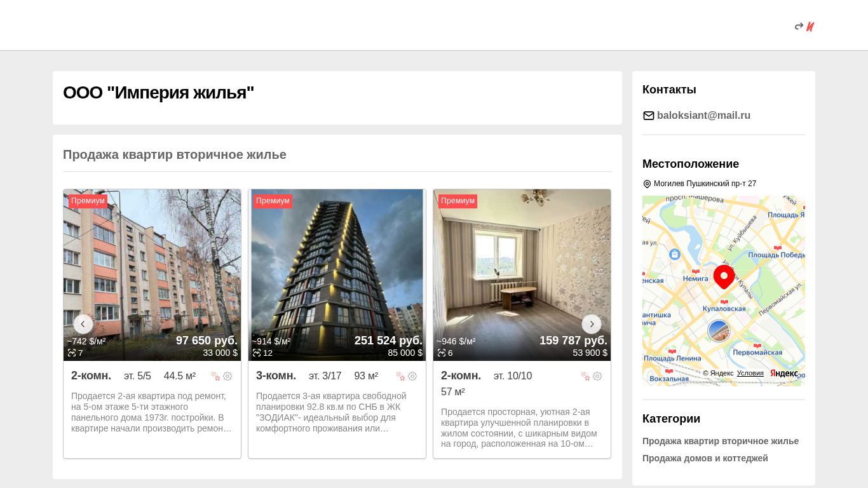Click the photo count icon on the 159 787 руб. card
868x488 pixels.
click(x=442, y=353)
